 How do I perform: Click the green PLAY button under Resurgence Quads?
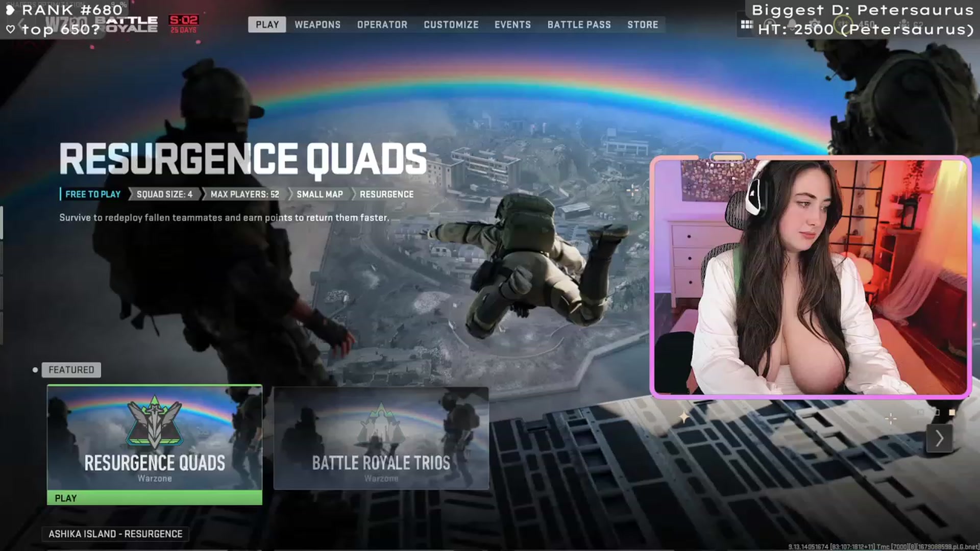pyautogui.click(x=155, y=498)
